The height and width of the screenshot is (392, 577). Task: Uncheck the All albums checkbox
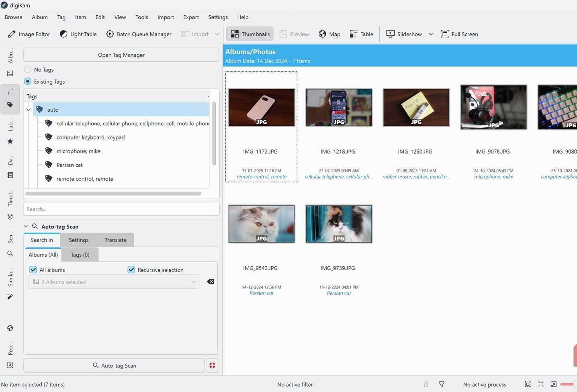click(33, 269)
